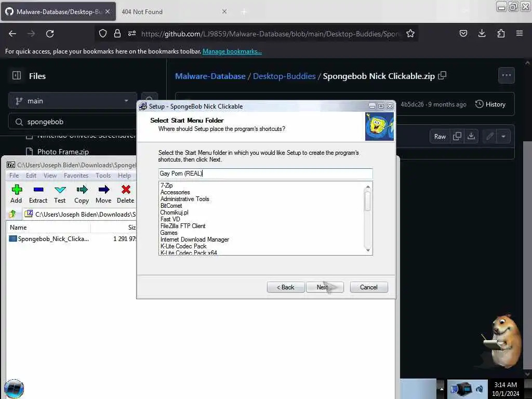Open the Firefox hamburger menu
Image resolution: width=532 pixels, height=399 pixels.
(520, 33)
